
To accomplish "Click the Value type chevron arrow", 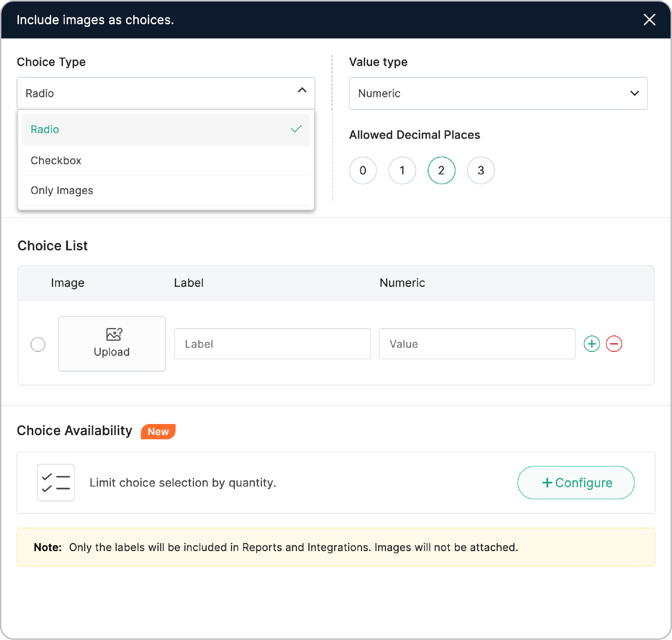I will [x=634, y=93].
